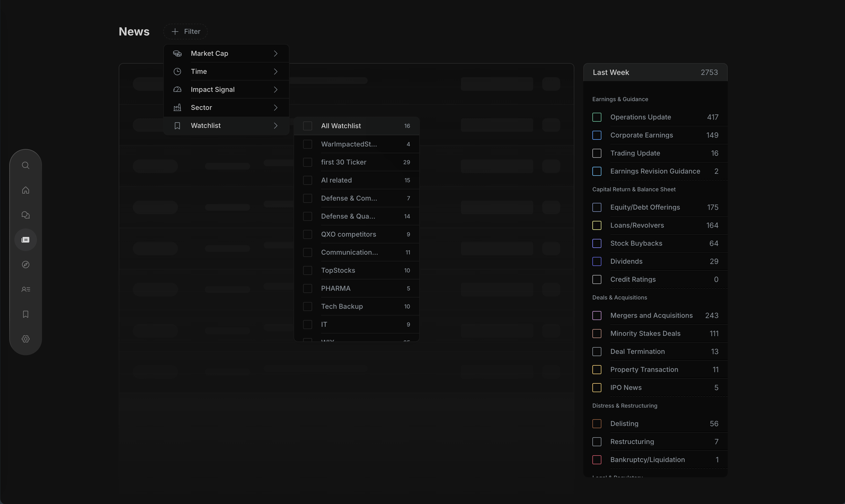This screenshot has height=504, width=845.
Task: Click the Impact Signal gauge icon
Action: coord(177,89)
